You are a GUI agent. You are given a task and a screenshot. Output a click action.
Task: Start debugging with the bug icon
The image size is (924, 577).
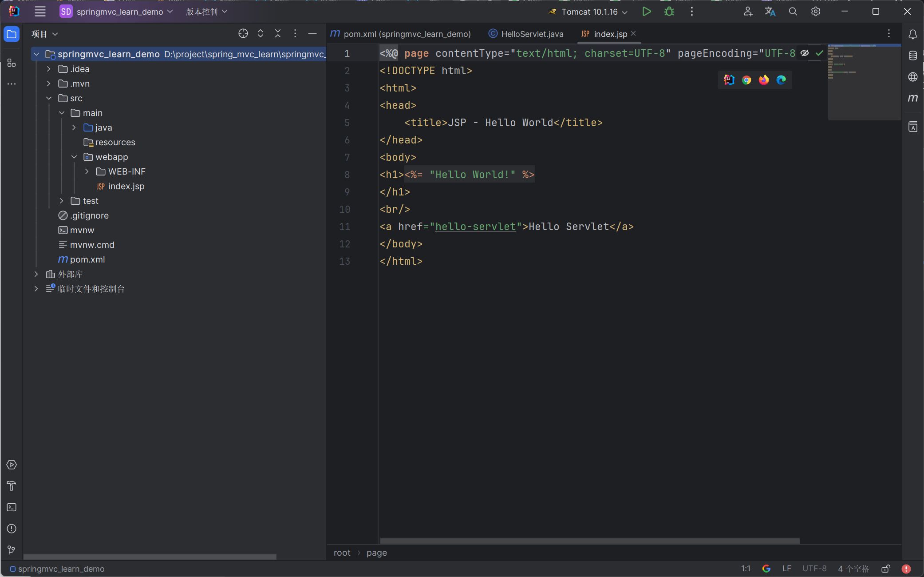point(669,12)
